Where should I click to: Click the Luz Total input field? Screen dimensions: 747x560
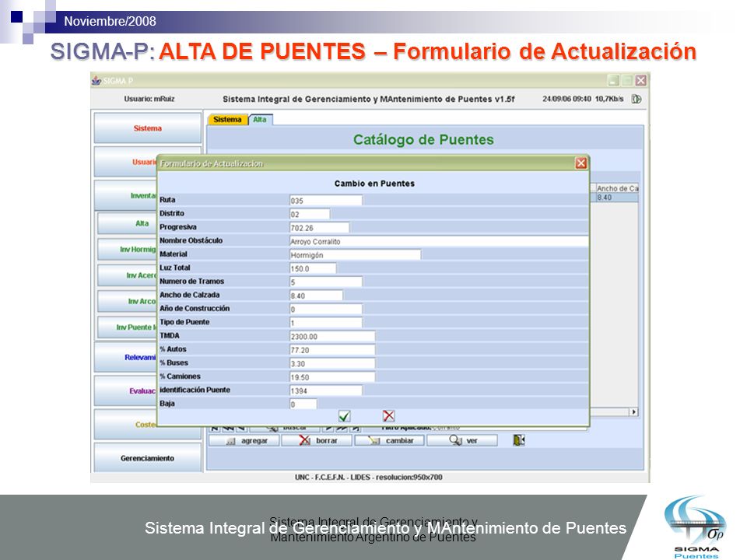coord(313,268)
